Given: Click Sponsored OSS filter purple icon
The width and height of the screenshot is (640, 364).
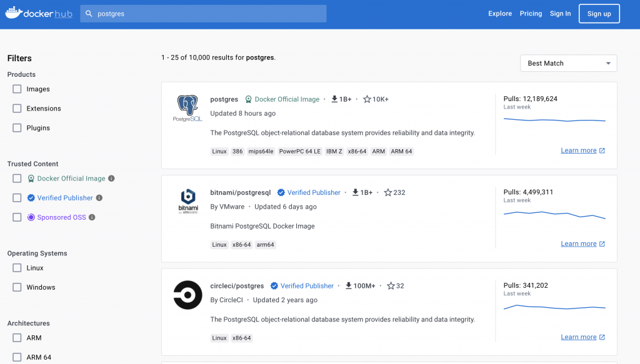Looking at the screenshot, I should (x=31, y=217).
